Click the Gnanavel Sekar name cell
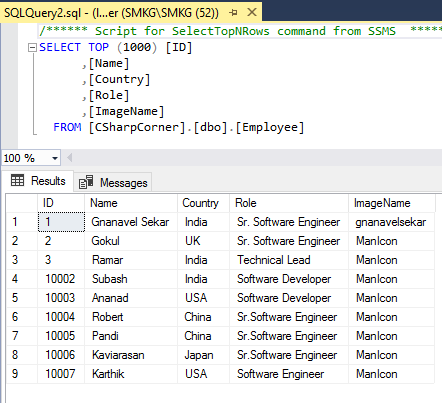This screenshot has width=442, height=403. 131,222
